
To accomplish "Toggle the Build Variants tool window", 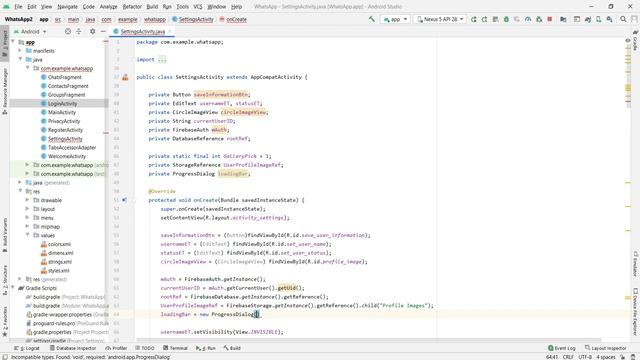I will [x=5, y=234].
